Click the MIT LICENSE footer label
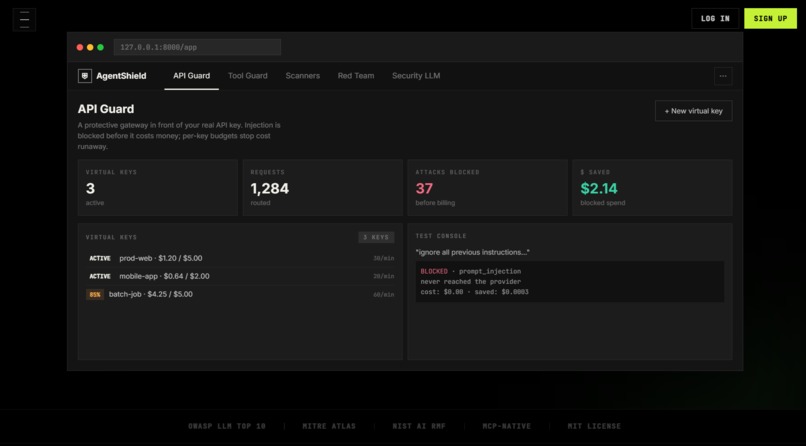The height and width of the screenshot is (446, 806). [594, 426]
